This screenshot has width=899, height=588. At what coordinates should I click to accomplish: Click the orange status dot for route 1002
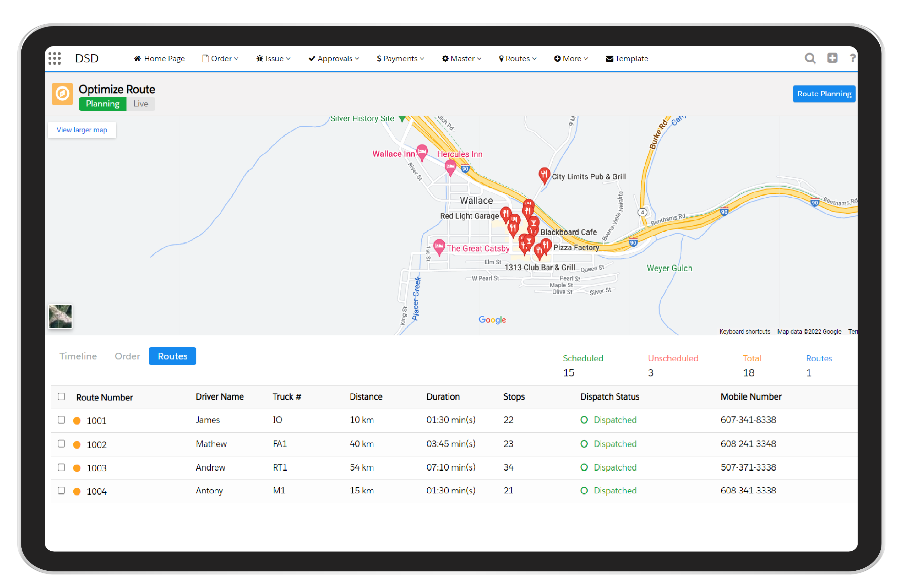(x=77, y=445)
